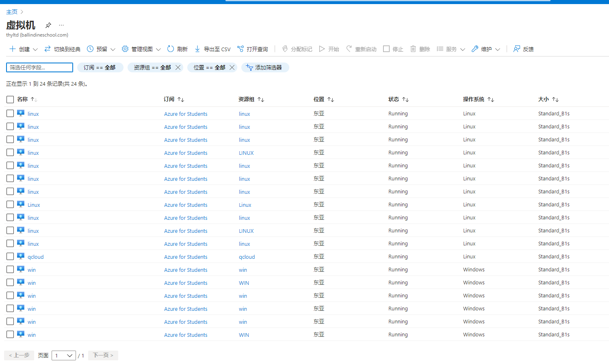Click the 名称 column header label
The height and width of the screenshot is (364, 609).
coord(22,99)
